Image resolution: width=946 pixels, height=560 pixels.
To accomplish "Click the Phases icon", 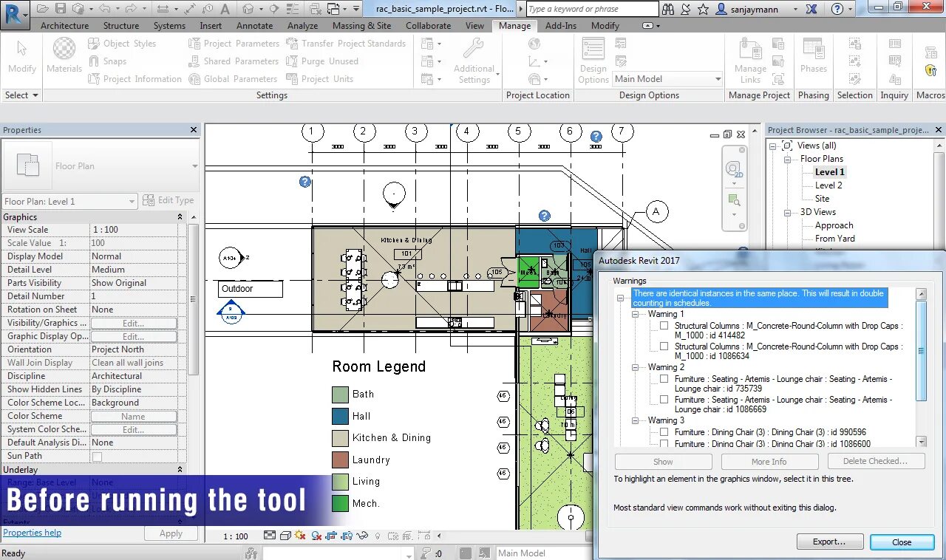I will tap(813, 49).
